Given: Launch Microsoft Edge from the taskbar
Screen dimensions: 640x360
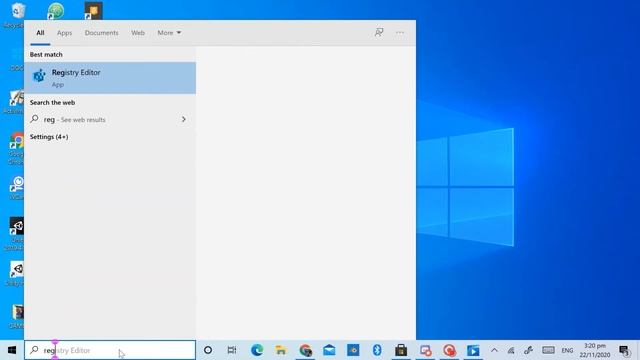Looking at the screenshot, I should (257, 350).
